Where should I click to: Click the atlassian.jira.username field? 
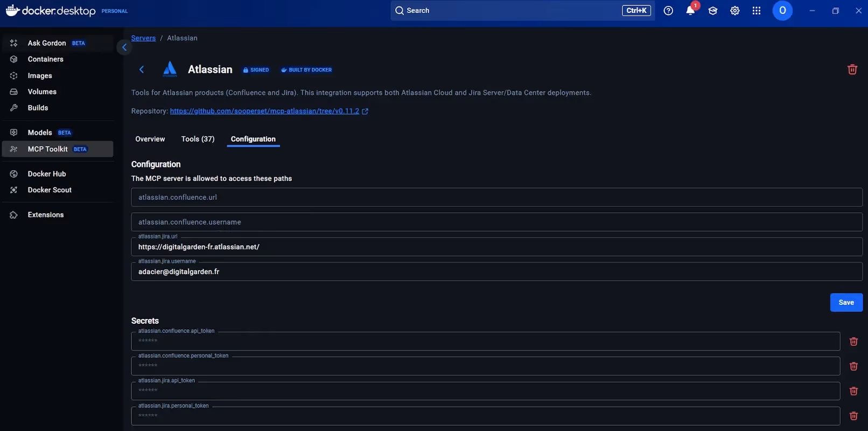[x=496, y=272]
